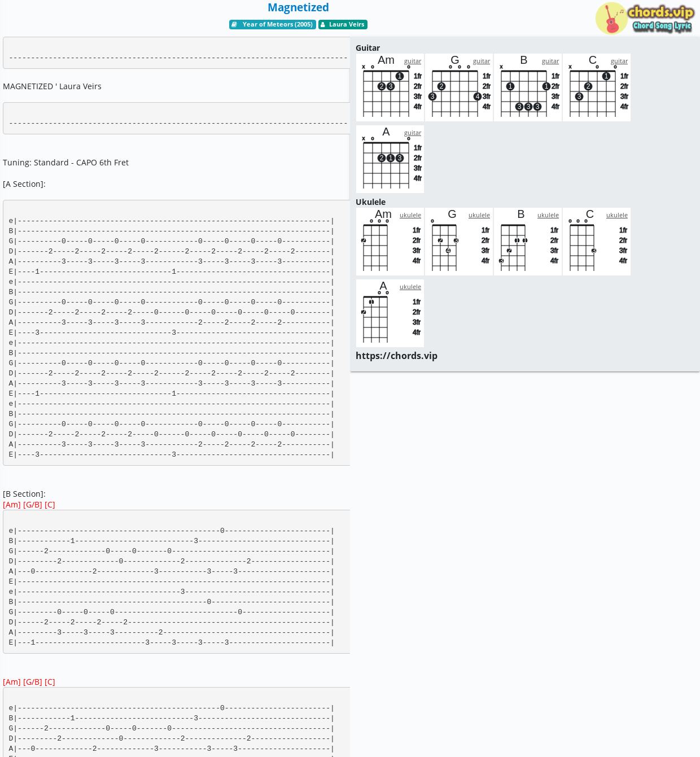
Task: Click the second [C] chord marker
Action: tap(50, 682)
